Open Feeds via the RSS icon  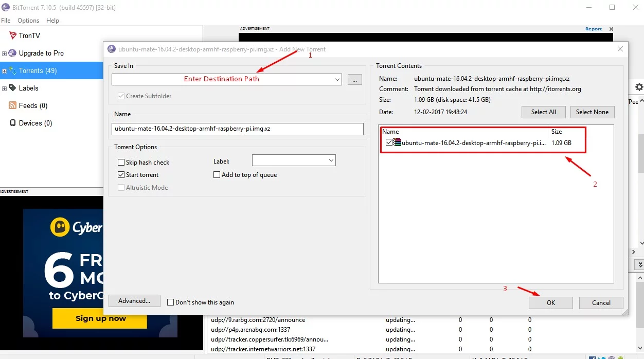coord(13,105)
